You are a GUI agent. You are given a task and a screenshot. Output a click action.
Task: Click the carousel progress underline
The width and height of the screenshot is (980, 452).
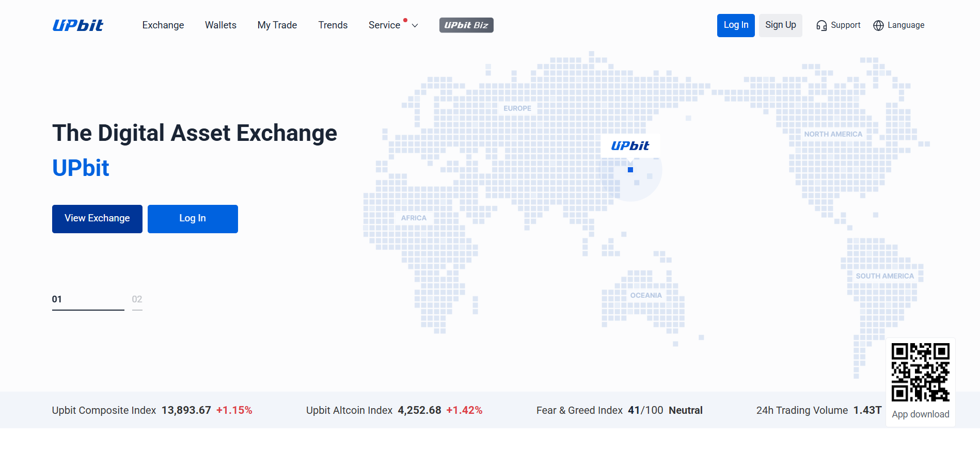coord(88,309)
